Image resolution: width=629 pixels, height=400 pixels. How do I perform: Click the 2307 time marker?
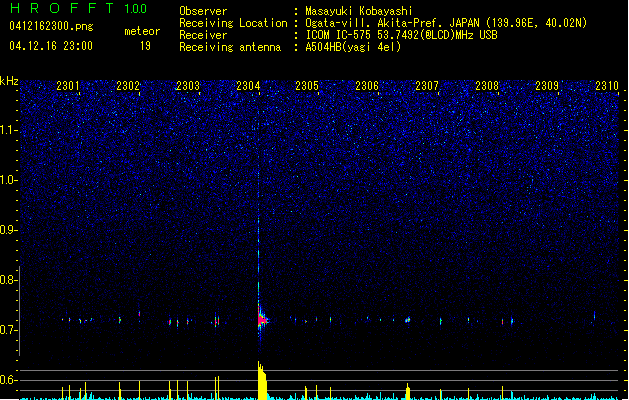click(427, 86)
